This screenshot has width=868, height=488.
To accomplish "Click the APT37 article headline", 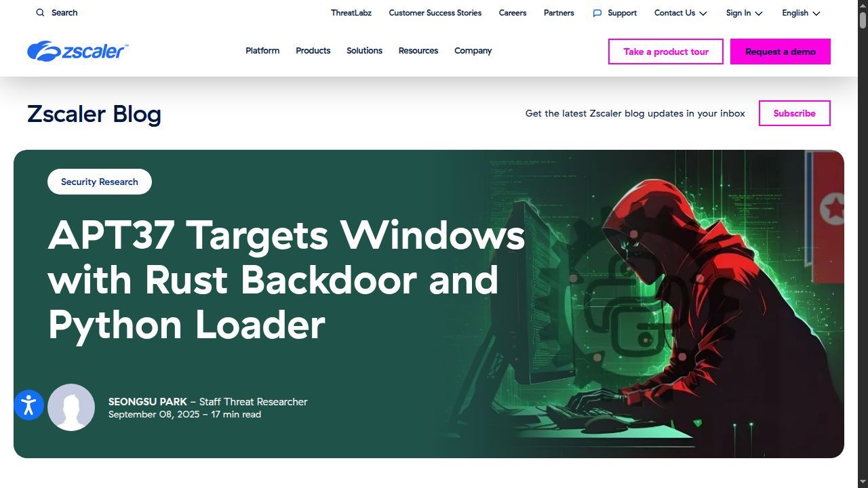I will coord(286,279).
